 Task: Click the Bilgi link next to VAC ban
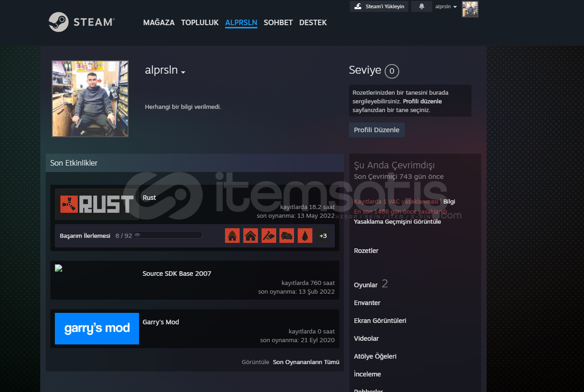[449, 201]
